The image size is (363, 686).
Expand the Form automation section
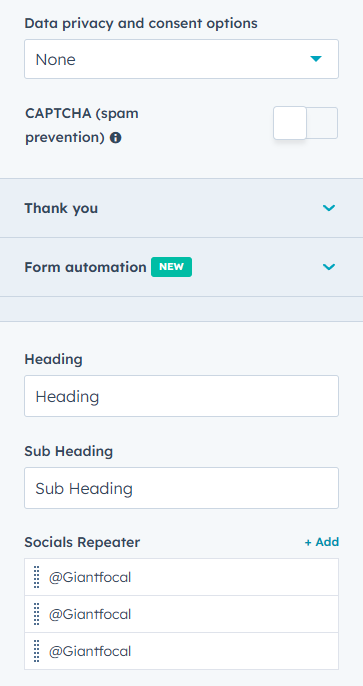click(182, 267)
